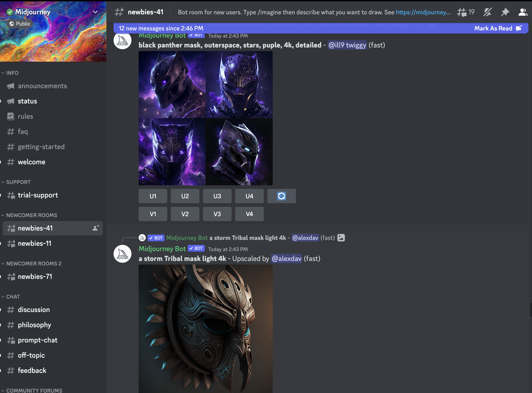
Task: Open the newbies-71 channel
Action: click(x=53, y=276)
